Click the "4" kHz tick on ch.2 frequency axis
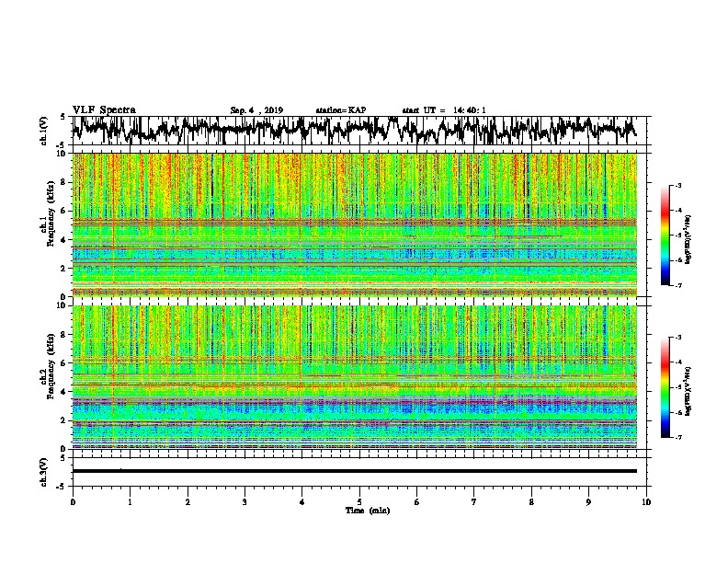Screen dimensions: 728x563 (x=64, y=392)
